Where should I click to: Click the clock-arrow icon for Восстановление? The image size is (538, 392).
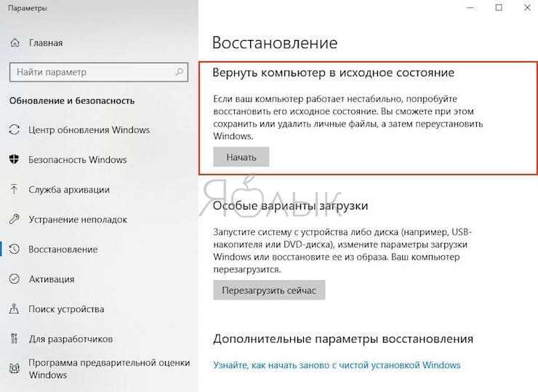15,249
